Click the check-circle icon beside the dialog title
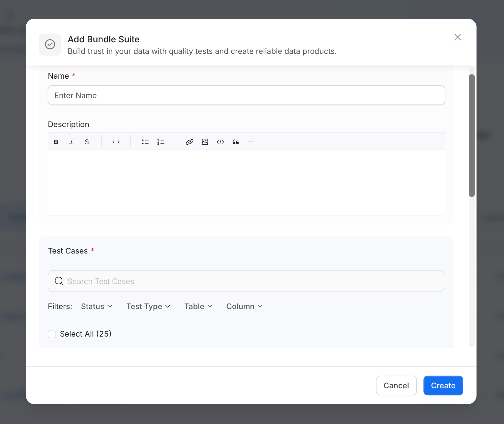This screenshot has height=424, width=504. pyautogui.click(x=50, y=44)
